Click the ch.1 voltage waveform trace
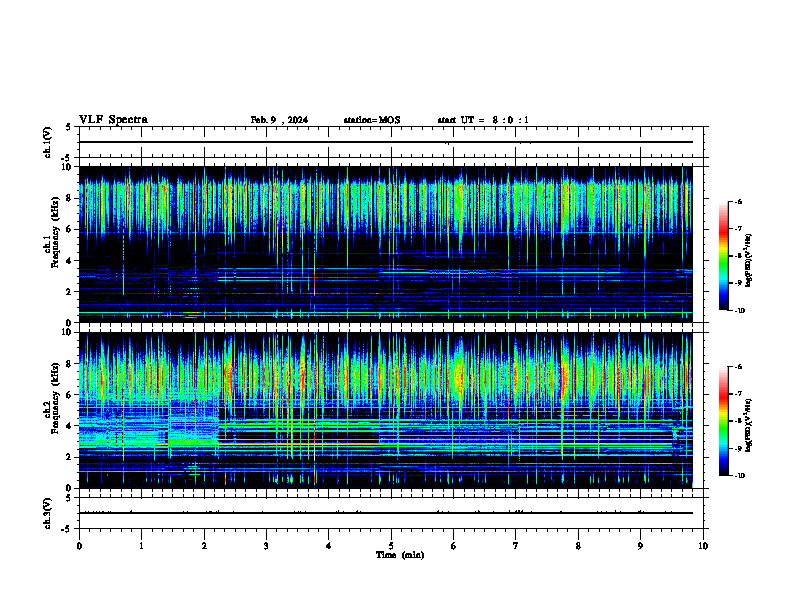This screenshot has width=792, height=612. pos(385,142)
